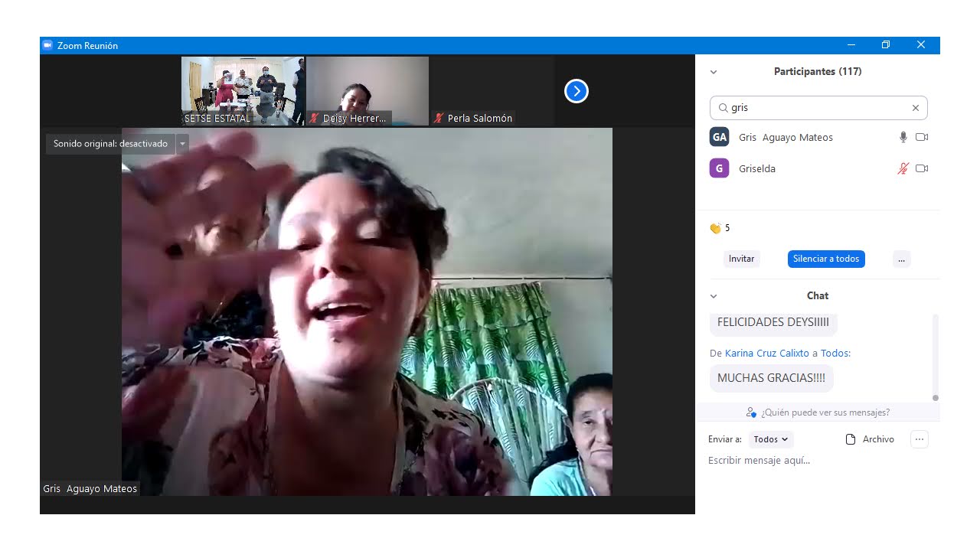Click the Chat panel header title
This screenshot has height=551, width=980.
(x=818, y=296)
